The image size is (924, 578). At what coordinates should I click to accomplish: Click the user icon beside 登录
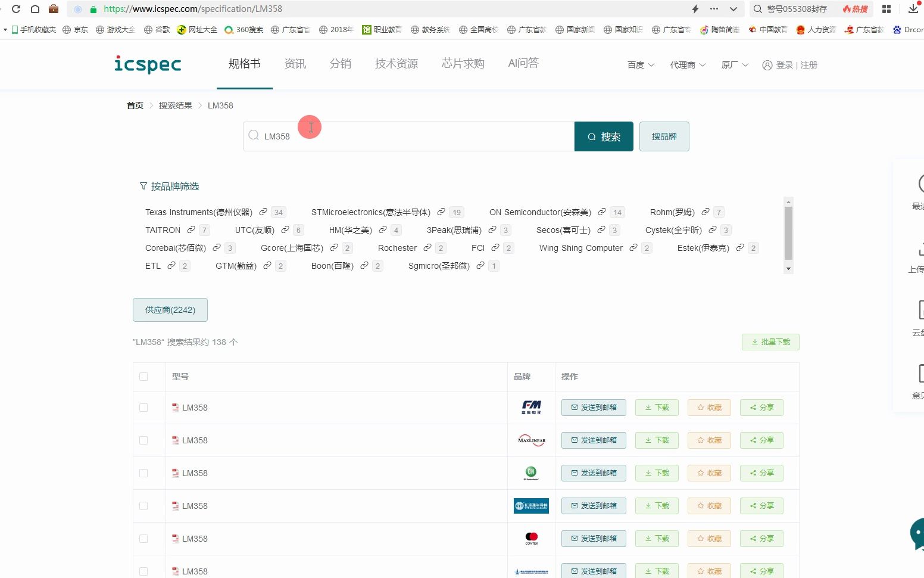[x=767, y=65]
